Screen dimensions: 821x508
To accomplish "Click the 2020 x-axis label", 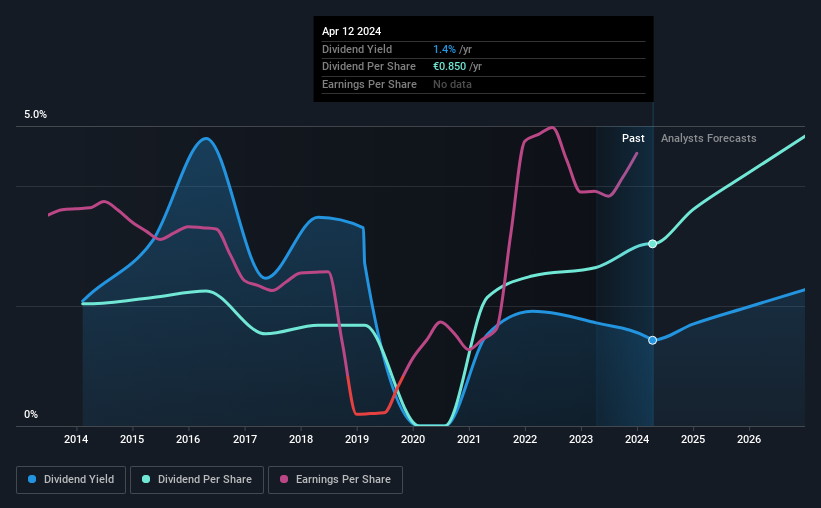I will pyautogui.click(x=413, y=439).
